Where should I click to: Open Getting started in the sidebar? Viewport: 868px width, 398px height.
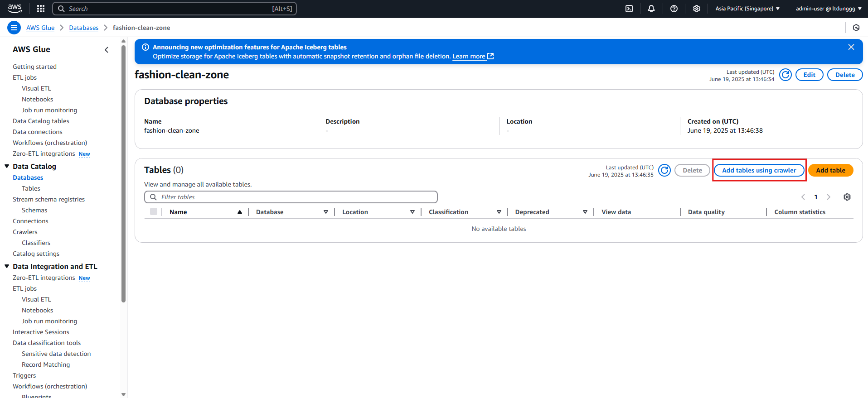[35, 67]
